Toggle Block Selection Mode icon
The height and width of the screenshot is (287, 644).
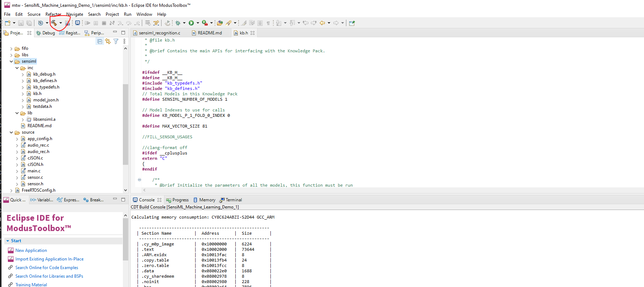260,23
